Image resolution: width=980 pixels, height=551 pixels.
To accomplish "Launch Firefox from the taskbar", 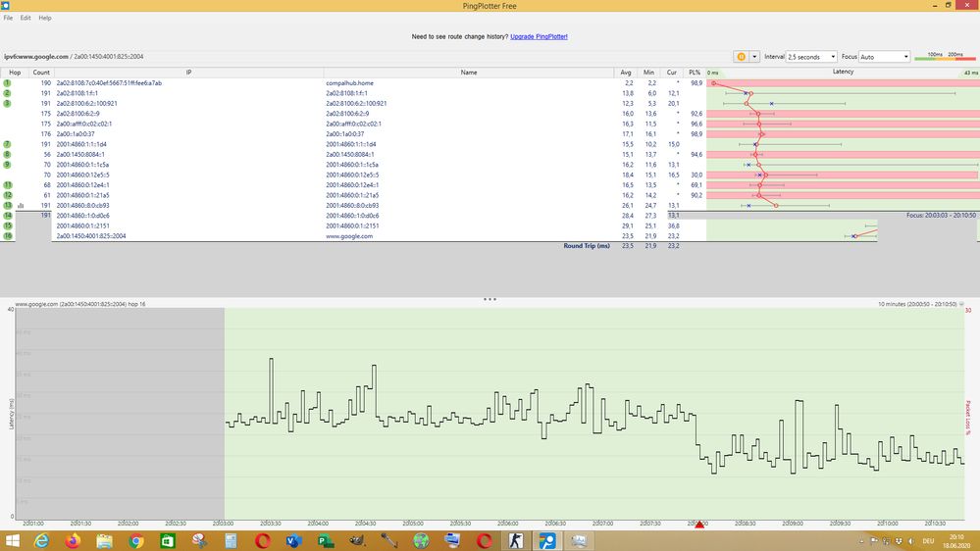I will (73, 541).
